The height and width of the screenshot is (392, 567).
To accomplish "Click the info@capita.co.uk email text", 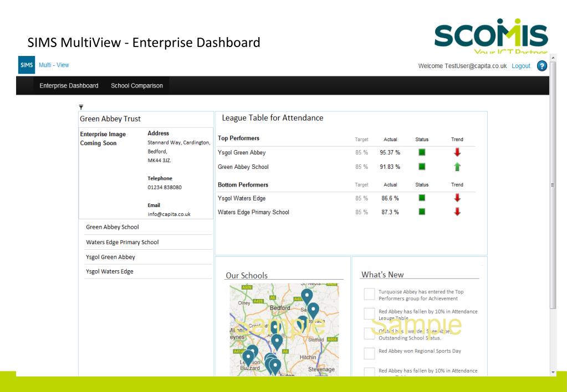I will pos(169,214).
